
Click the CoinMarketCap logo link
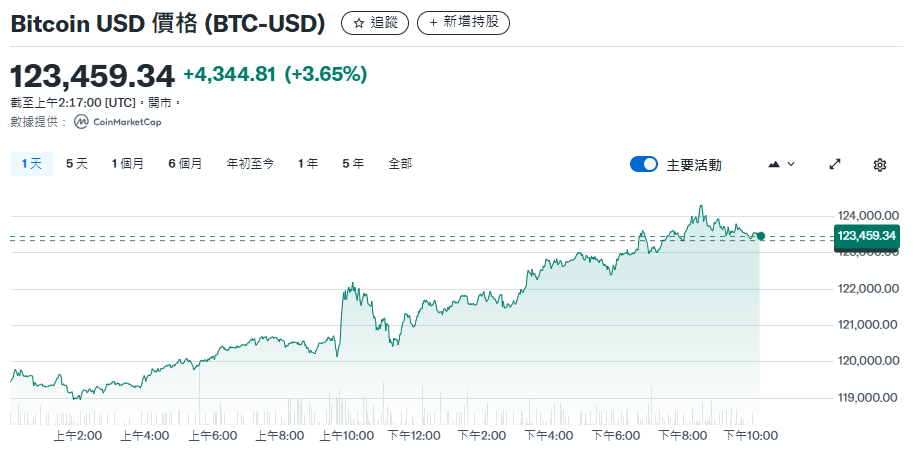(117, 122)
